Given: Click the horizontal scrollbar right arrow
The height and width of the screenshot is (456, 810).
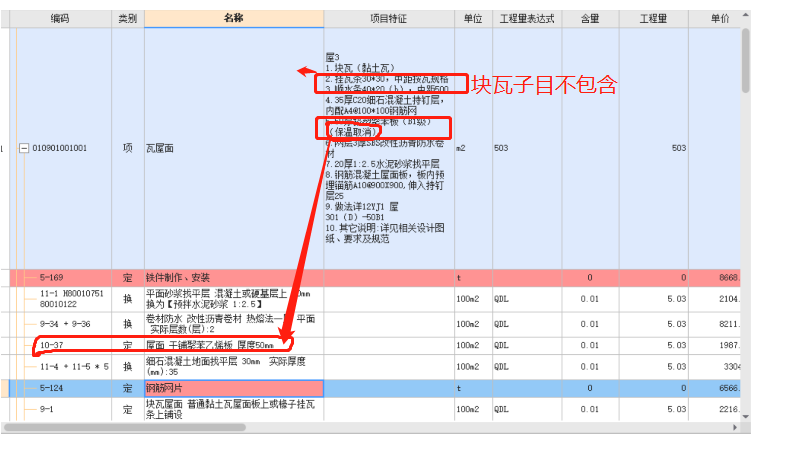Looking at the screenshot, I should pyautogui.click(x=735, y=428).
